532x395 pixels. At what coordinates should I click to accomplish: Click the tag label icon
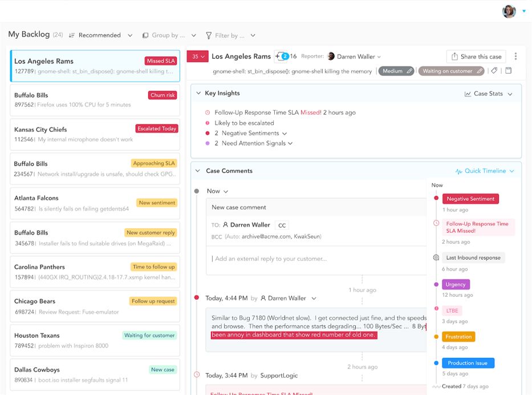pos(494,71)
